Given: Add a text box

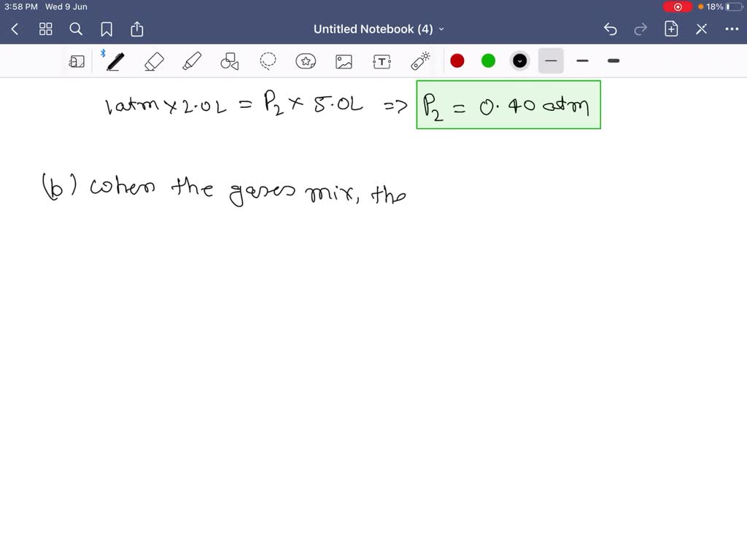Looking at the screenshot, I should click(382, 61).
